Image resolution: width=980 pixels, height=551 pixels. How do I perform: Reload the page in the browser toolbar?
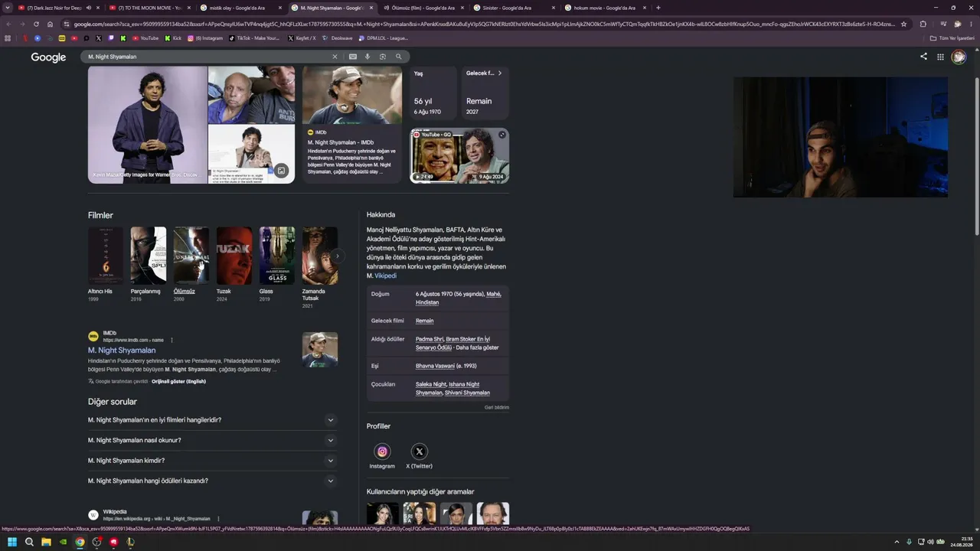pyautogui.click(x=36, y=24)
